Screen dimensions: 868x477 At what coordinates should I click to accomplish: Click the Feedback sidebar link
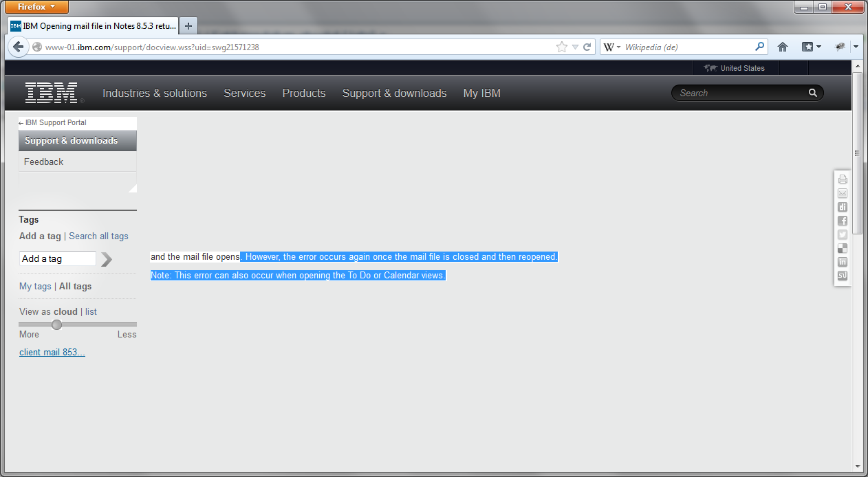43,162
